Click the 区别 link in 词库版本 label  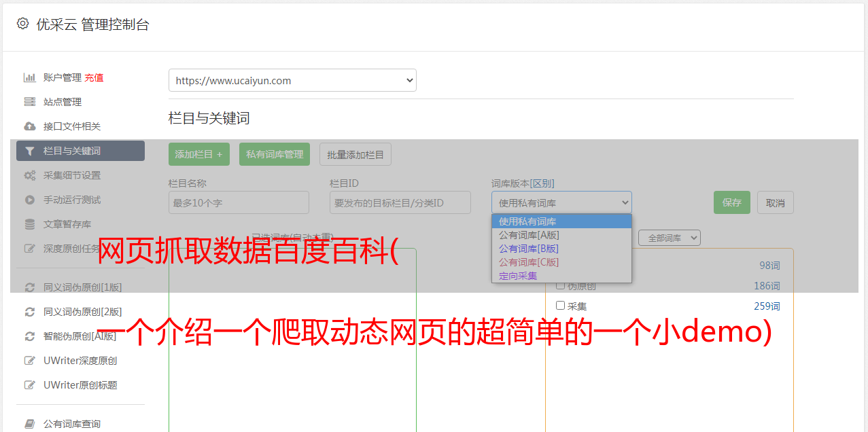(543, 183)
